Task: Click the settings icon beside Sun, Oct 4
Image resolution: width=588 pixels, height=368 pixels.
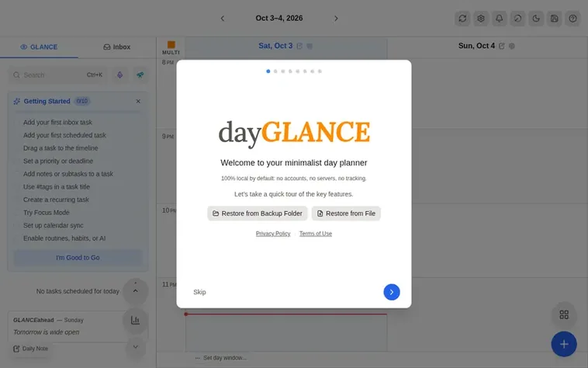Action: (512, 46)
